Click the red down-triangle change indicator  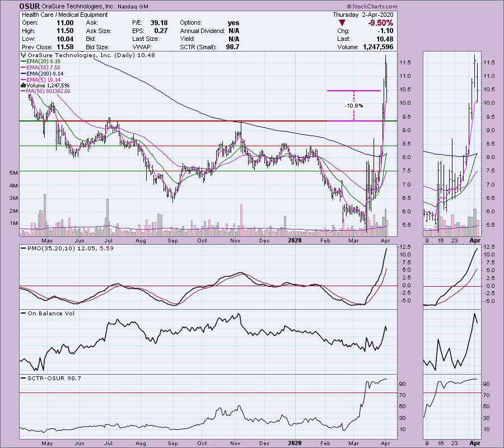342,23
